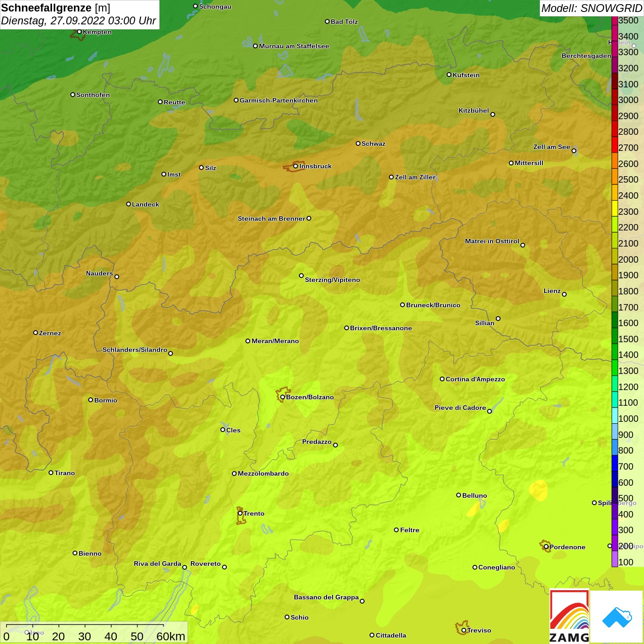The height and width of the screenshot is (644, 644).
Task: Click the blue cloud logo icon
Action: click(x=617, y=617)
